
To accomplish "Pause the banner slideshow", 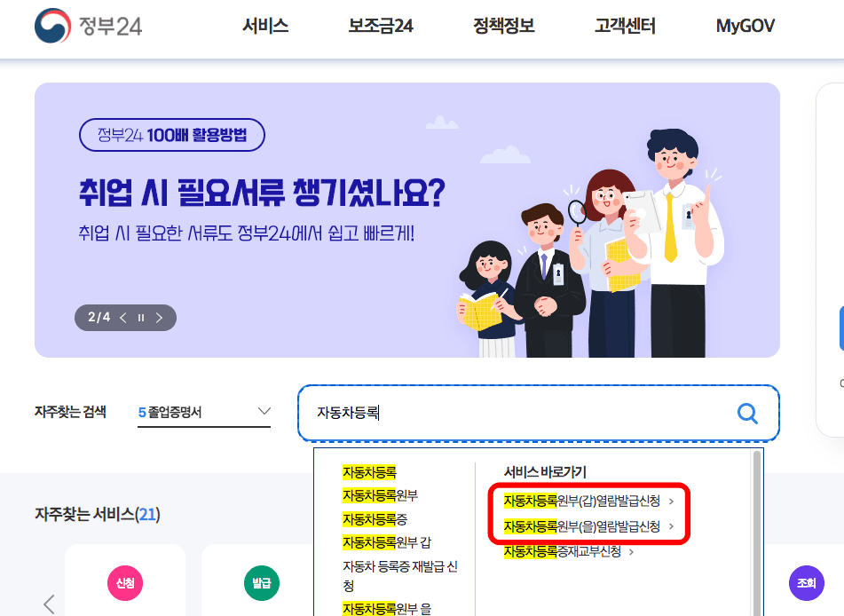I will (141, 318).
